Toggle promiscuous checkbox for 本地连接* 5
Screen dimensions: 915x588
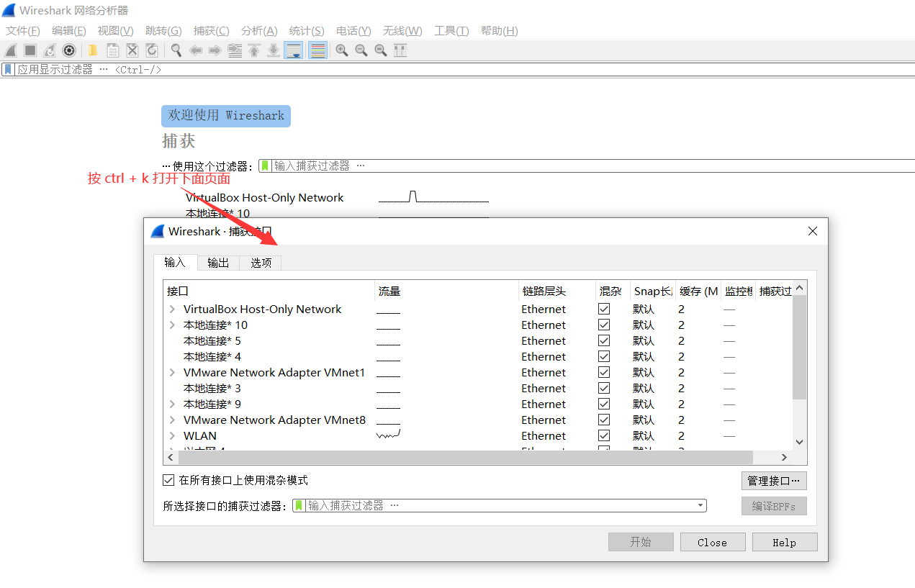click(604, 340)
